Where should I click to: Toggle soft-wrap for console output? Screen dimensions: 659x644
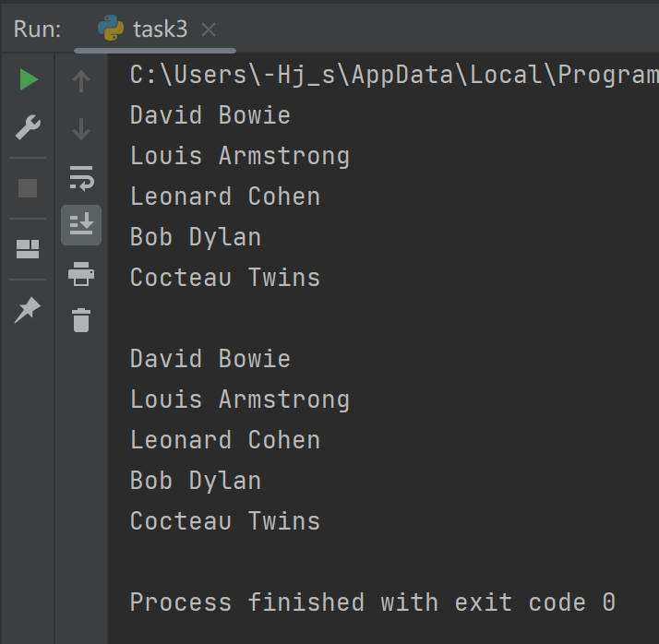click(81, 176)
